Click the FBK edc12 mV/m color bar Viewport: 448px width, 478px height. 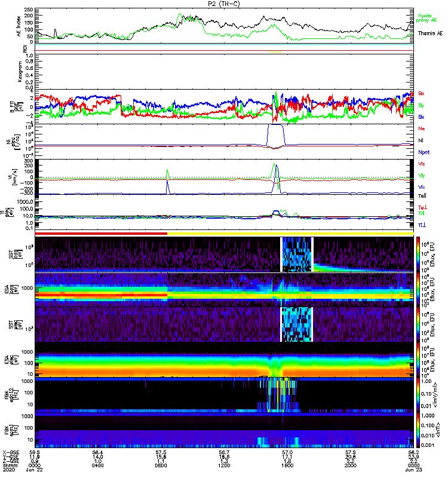click(418, 394)
